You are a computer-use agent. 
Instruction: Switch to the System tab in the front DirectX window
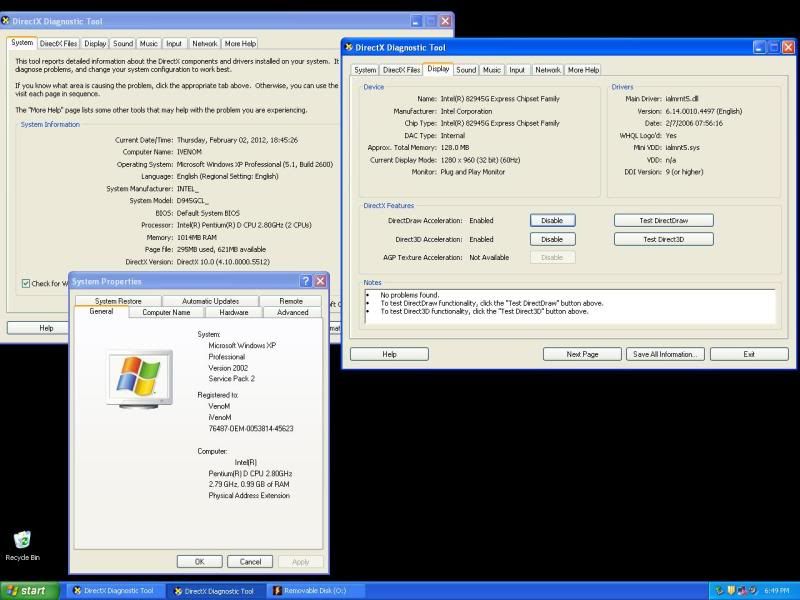coord(365,70)
